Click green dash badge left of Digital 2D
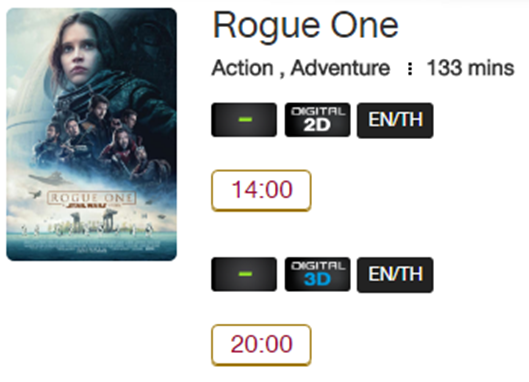This screenshot has width=529, height=382. coord(244,120)
